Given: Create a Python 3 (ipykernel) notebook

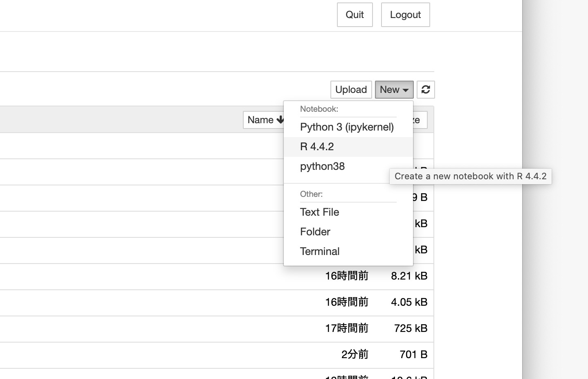Looking at the screenshot, I should (347, 127).
